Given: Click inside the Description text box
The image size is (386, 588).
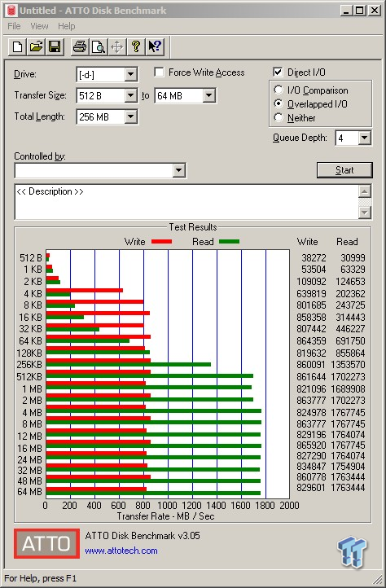Looking at the screenshot, I should pos(186,202).
